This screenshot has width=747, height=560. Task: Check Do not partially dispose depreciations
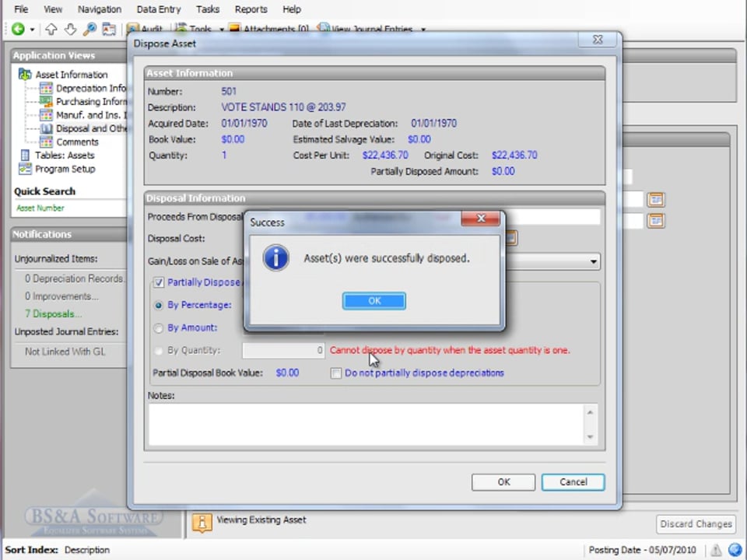point(336,373)
